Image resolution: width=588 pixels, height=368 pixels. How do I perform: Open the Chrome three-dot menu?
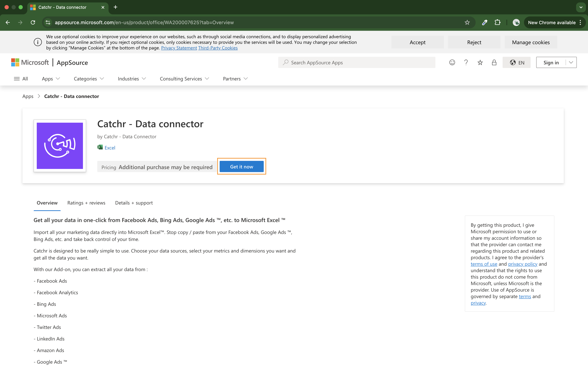click(x=580, y=22)
